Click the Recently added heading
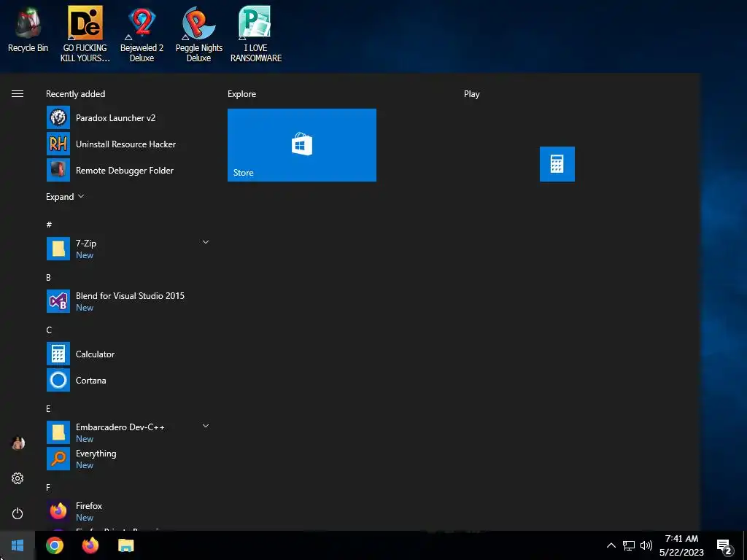Viewport: 747px width, 560px height. click(x=75, y=94)
